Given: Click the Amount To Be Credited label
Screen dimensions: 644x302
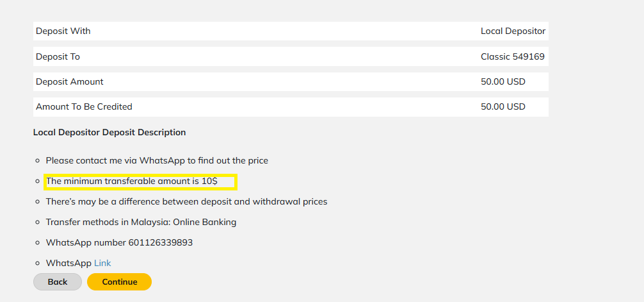Looking at the screenshot, I should tap(85, 106).
